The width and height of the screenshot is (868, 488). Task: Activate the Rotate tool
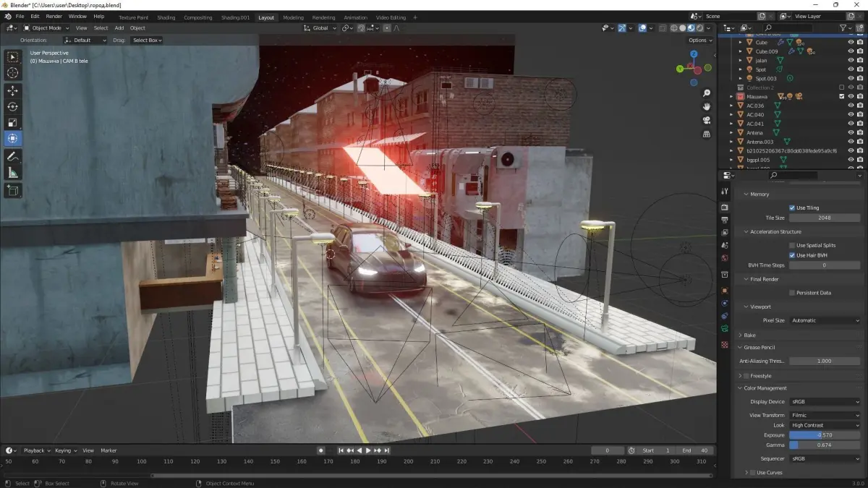pyautogui.click(x=13, y=106)
